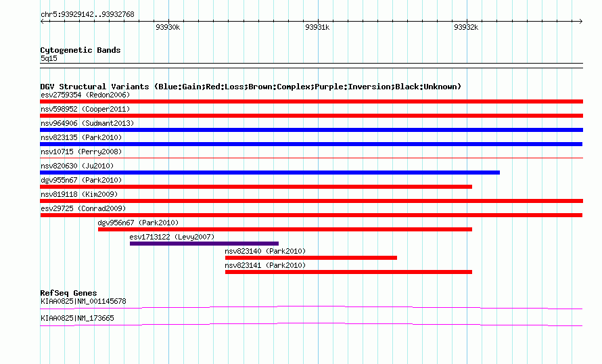Open variant label dgv956n67 (Park2010)
This screenshot has width=602, height=364.
point(138,223)
